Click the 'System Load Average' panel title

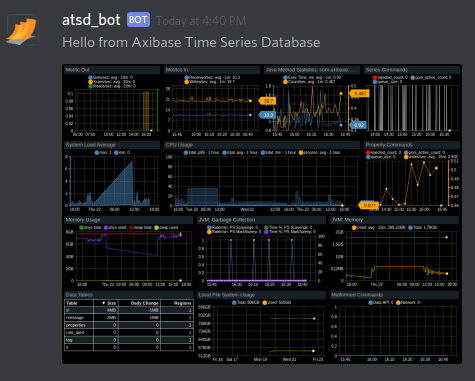point(90,145)
